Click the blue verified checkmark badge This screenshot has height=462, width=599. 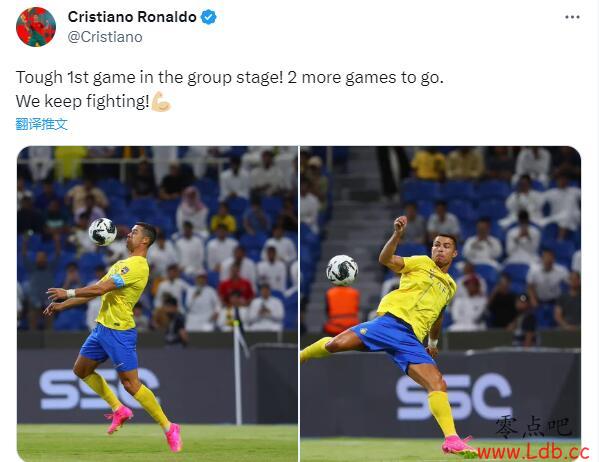(208, 17)
